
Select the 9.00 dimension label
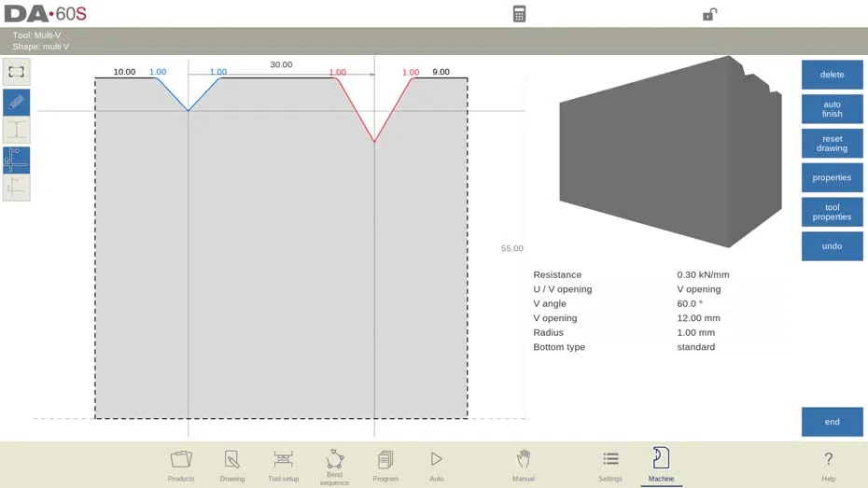[441, 72]
